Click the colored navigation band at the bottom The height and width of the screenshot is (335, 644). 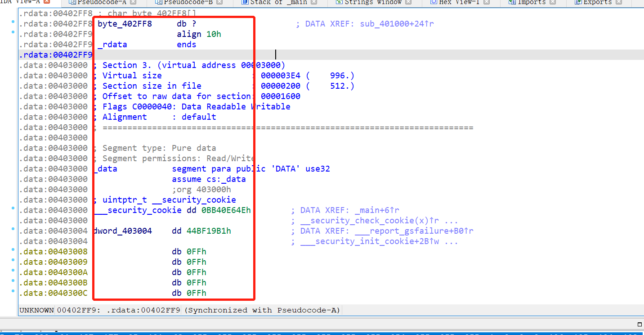pos(322,333)
